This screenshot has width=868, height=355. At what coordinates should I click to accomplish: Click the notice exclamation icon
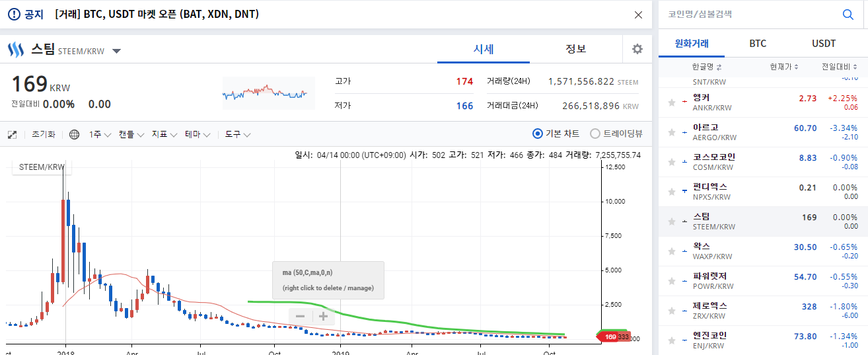(14, 15)
